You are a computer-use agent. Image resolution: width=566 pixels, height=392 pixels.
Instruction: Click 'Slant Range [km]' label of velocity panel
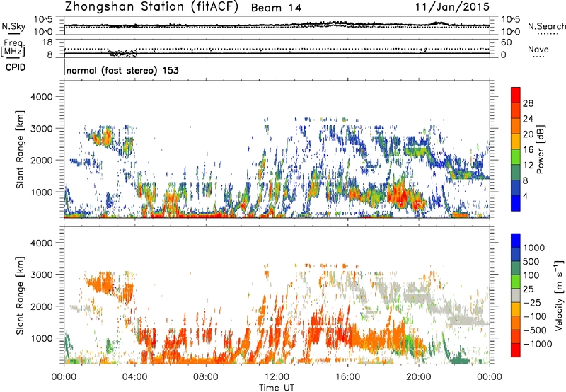tap(20, 295)
